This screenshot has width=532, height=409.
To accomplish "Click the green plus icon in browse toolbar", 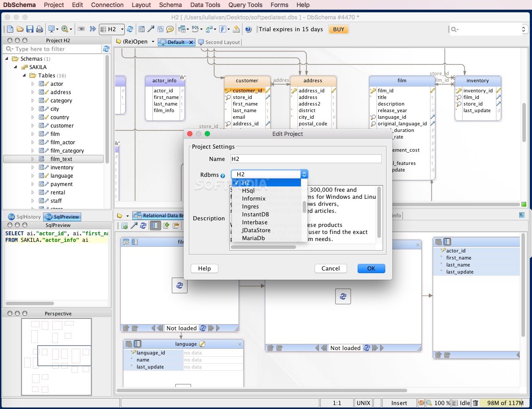I will tap(166, 226).
